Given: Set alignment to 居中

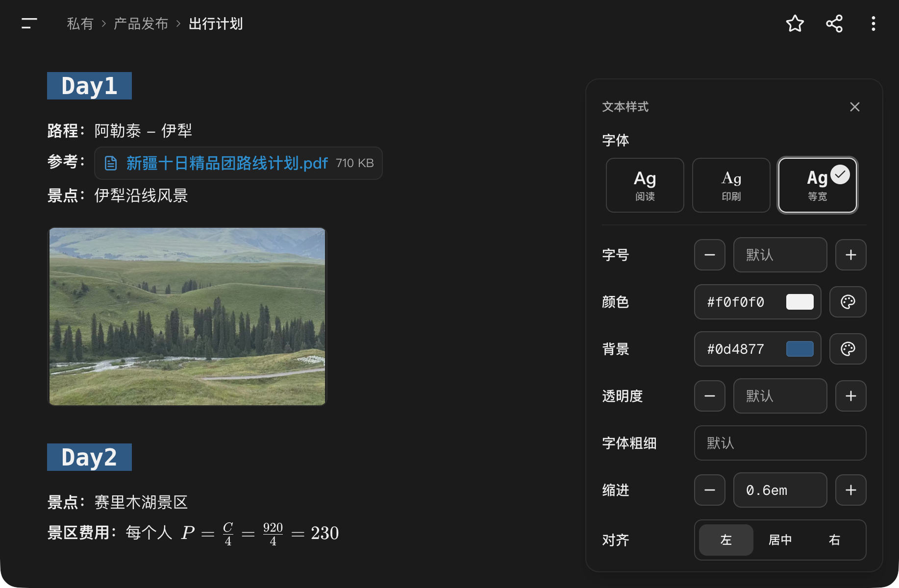Looking at the screenshot, I should pos(780,540).
